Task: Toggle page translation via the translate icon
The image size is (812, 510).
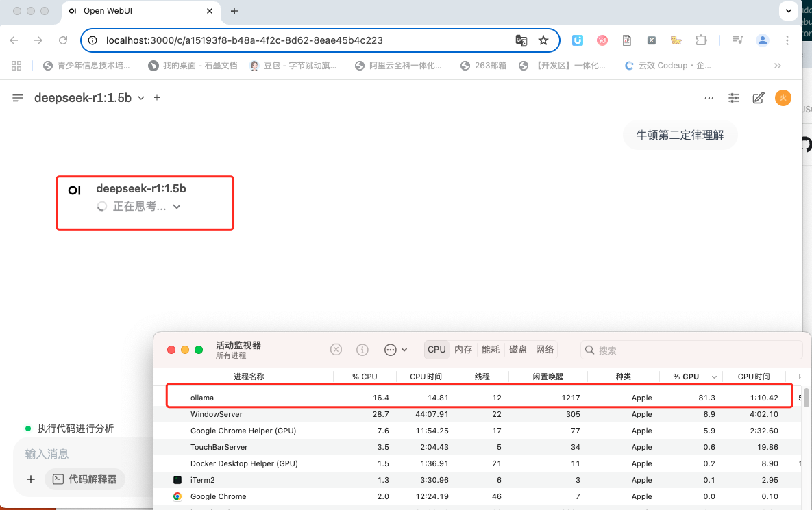Action: point(521,40)
